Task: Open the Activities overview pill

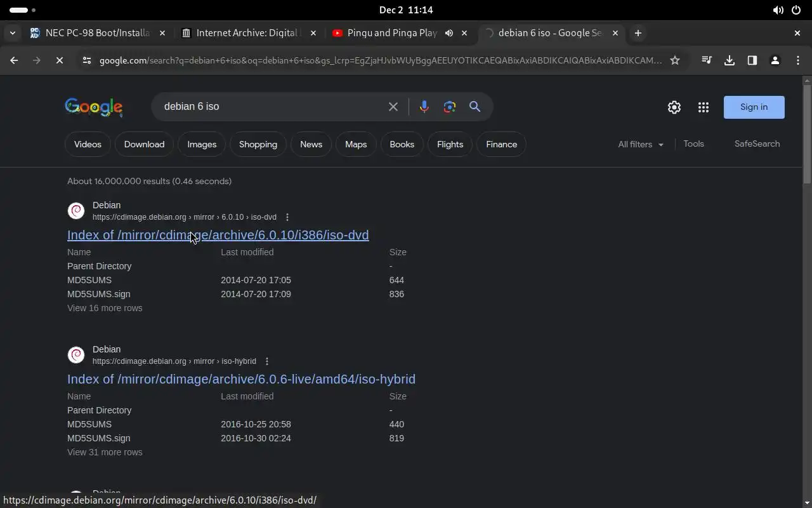Action: (22, 10)
